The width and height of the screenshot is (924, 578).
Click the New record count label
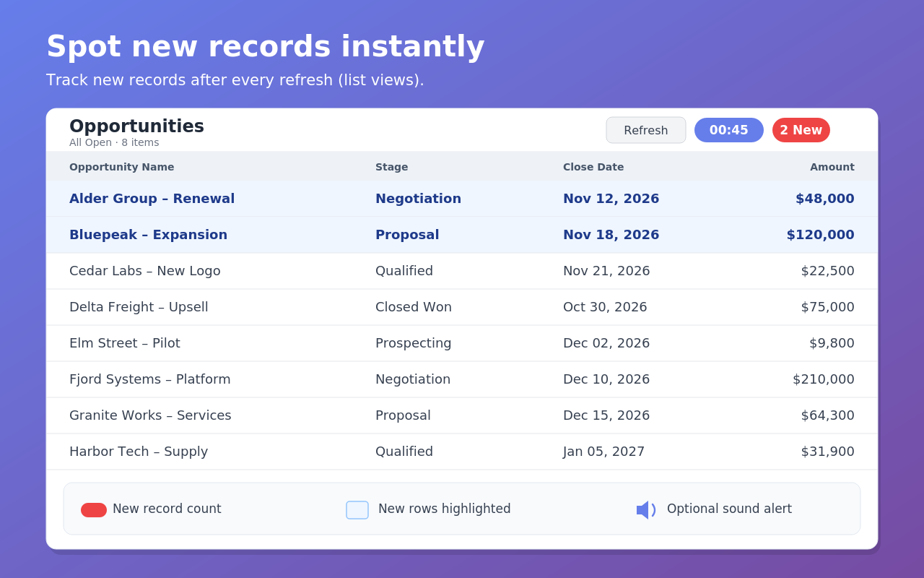point(167,509)
